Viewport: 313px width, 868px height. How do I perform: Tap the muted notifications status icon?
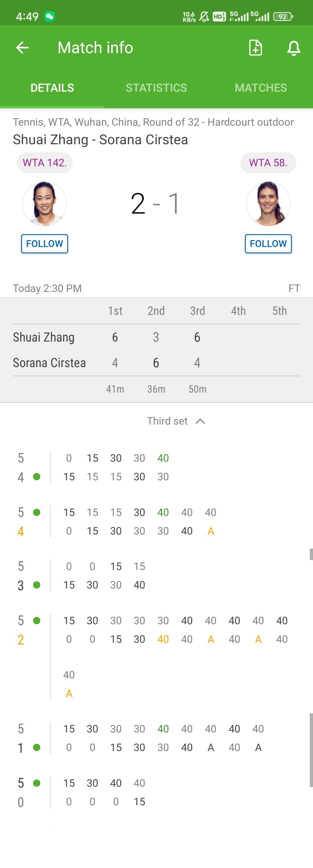(x=204, y=16)
